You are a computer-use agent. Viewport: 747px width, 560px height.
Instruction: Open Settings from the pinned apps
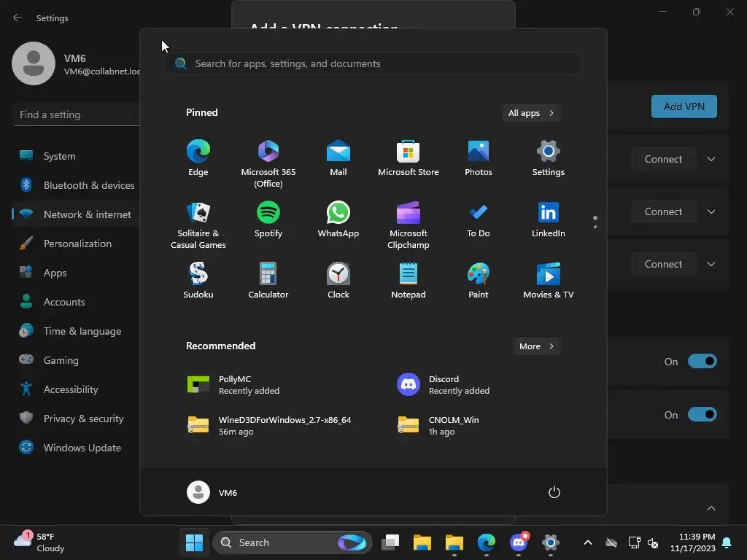point(549,158)
